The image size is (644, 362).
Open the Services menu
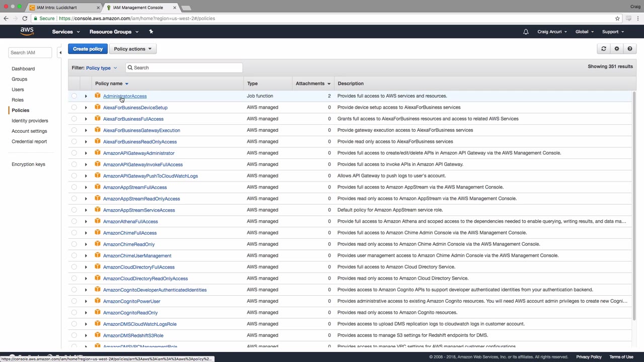pos(65,32)
